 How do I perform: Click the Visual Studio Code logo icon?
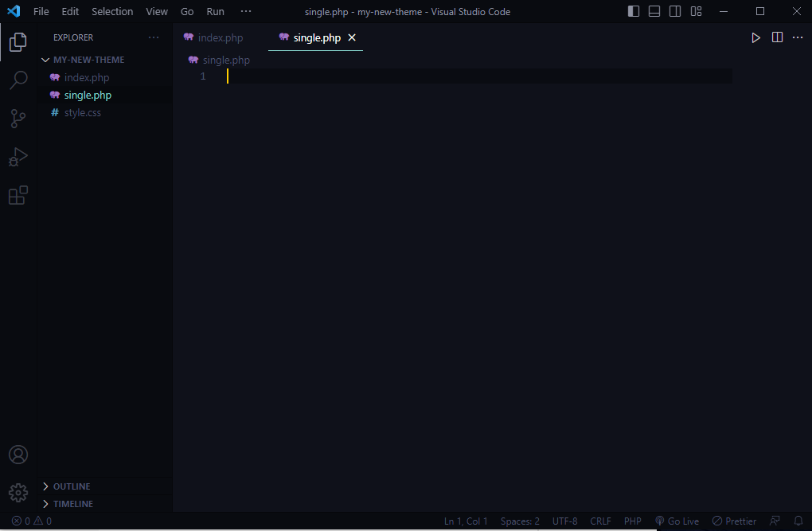(14, 11)
